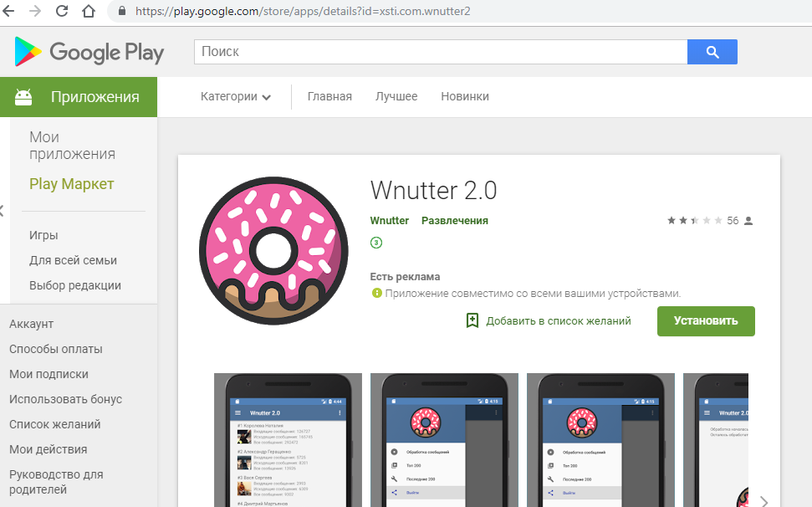Open the Лучшее tab
Screen dimensions: 812x507
(x=396, y=97)
